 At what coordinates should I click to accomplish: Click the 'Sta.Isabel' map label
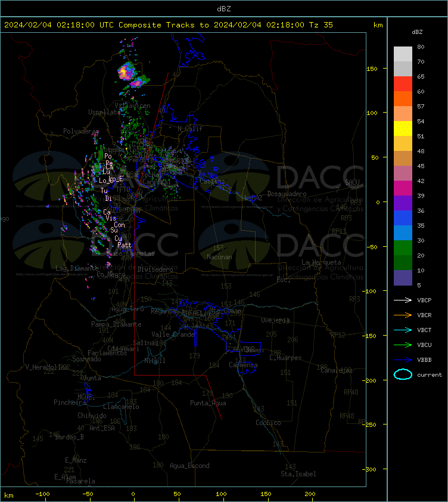click(298, 474)
